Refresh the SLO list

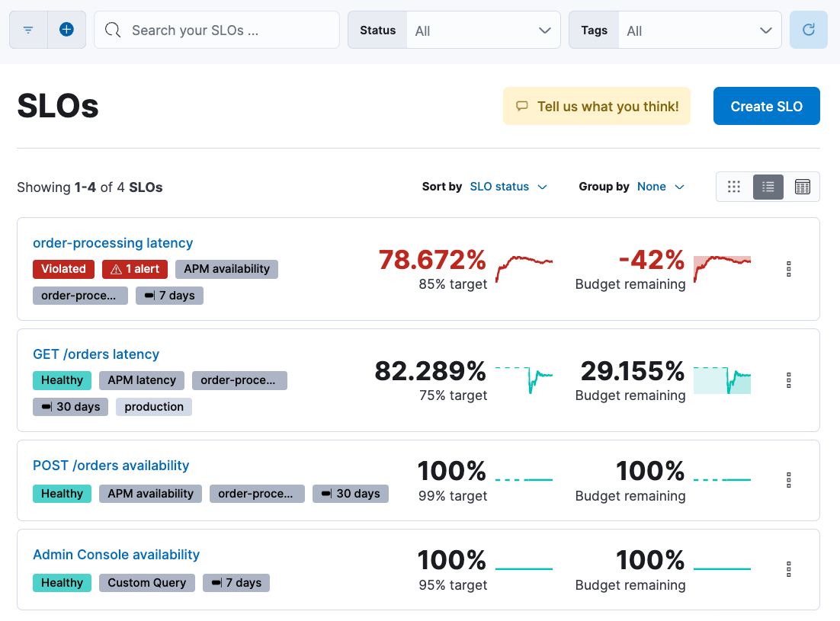coord(808,29)
